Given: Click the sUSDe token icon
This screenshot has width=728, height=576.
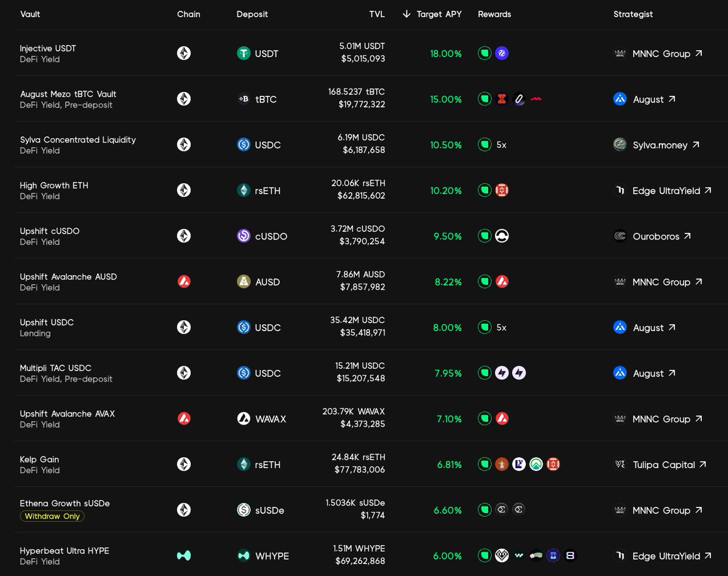Looking at the screenshot, I should point(243,510).
